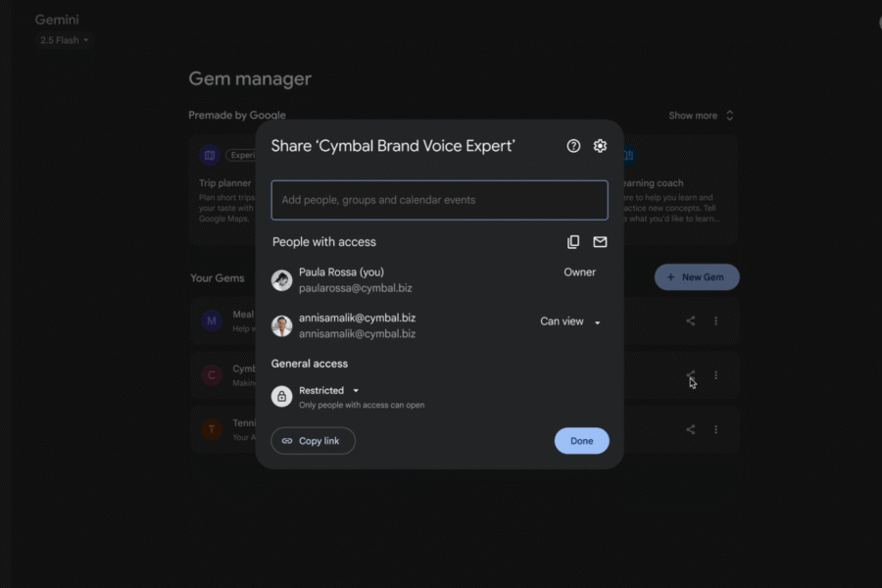
Task: Create a New Gem
Action: 697,277
